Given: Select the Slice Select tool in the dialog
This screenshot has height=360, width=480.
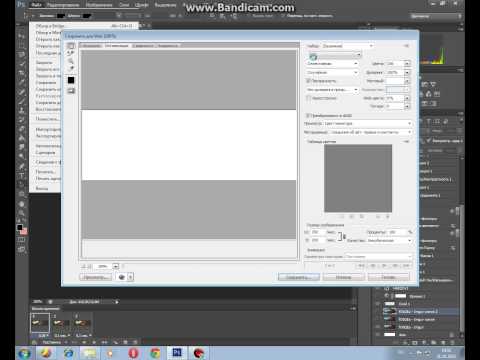Looking at the screenshot, I should [x=71, y=53].
